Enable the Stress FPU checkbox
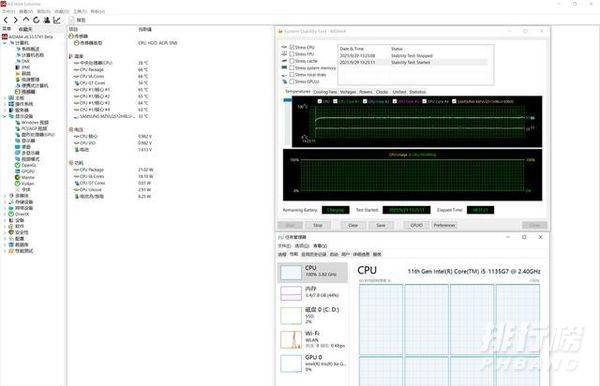The image size is (600, 386). [292, 54]
